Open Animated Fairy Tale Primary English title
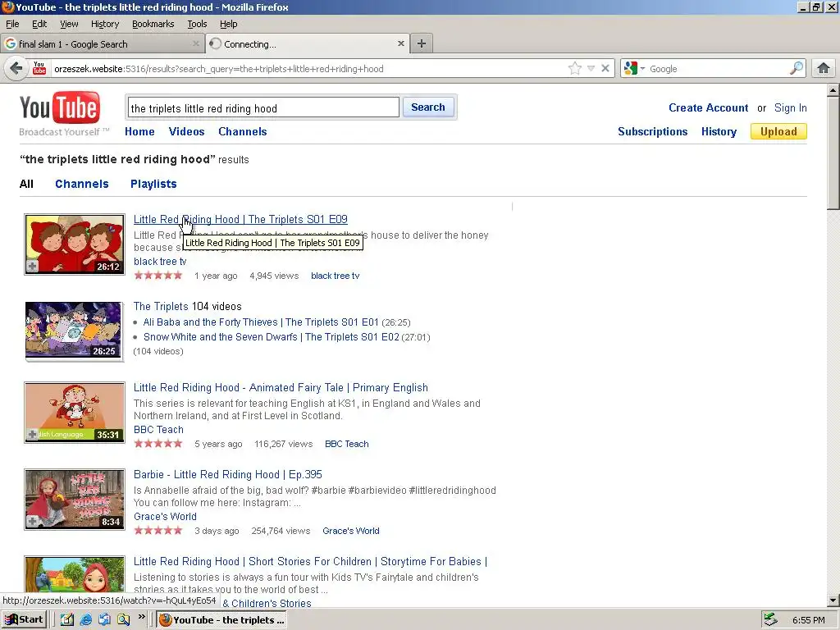The height and width of the screenshot is (630, 840). pos(281,387)
